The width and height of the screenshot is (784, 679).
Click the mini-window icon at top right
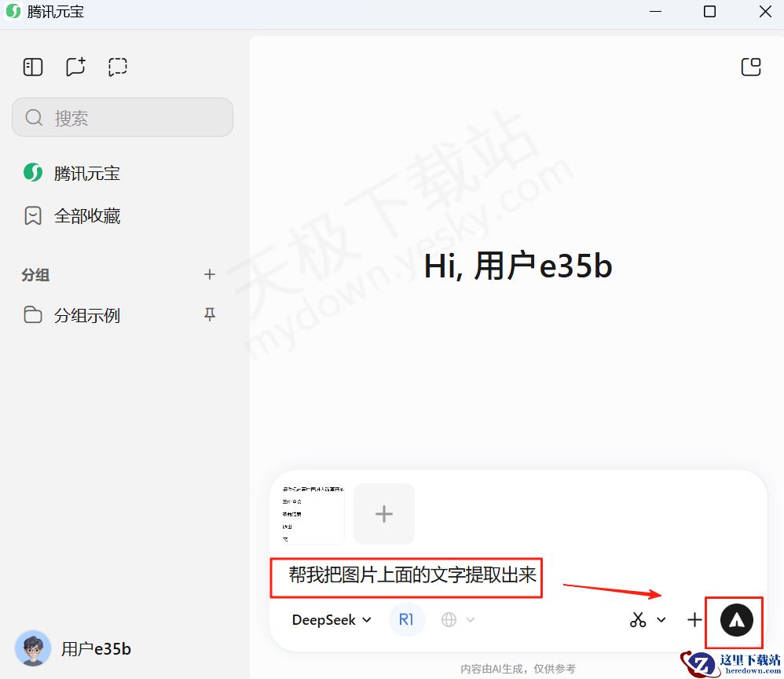tap(750, 67)
